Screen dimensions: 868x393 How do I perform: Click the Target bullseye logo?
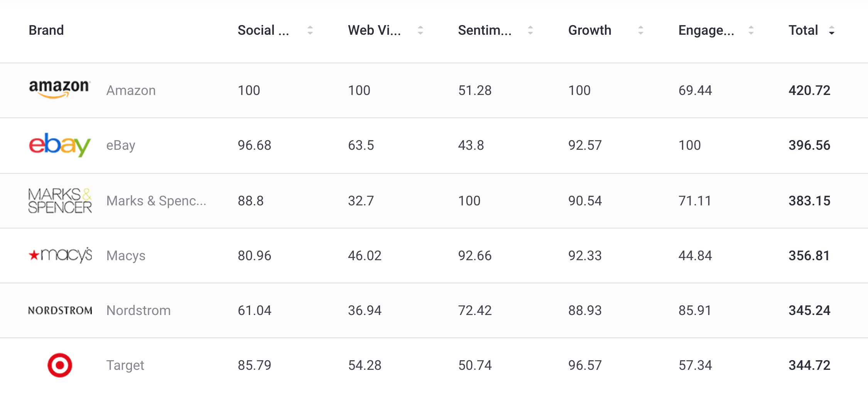60,365
